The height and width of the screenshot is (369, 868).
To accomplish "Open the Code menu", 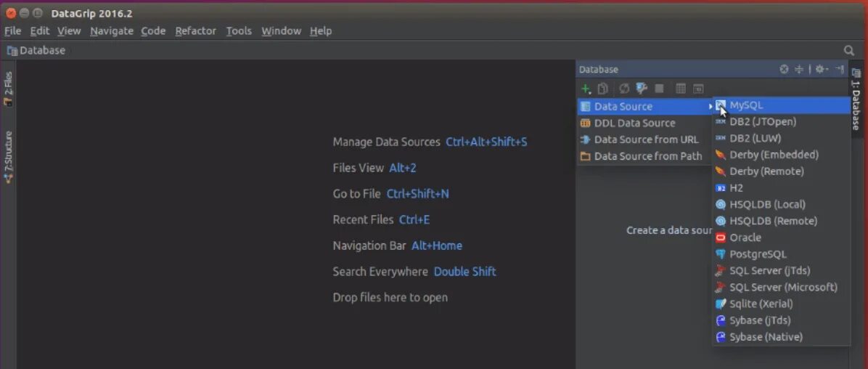I will (153, 31).
